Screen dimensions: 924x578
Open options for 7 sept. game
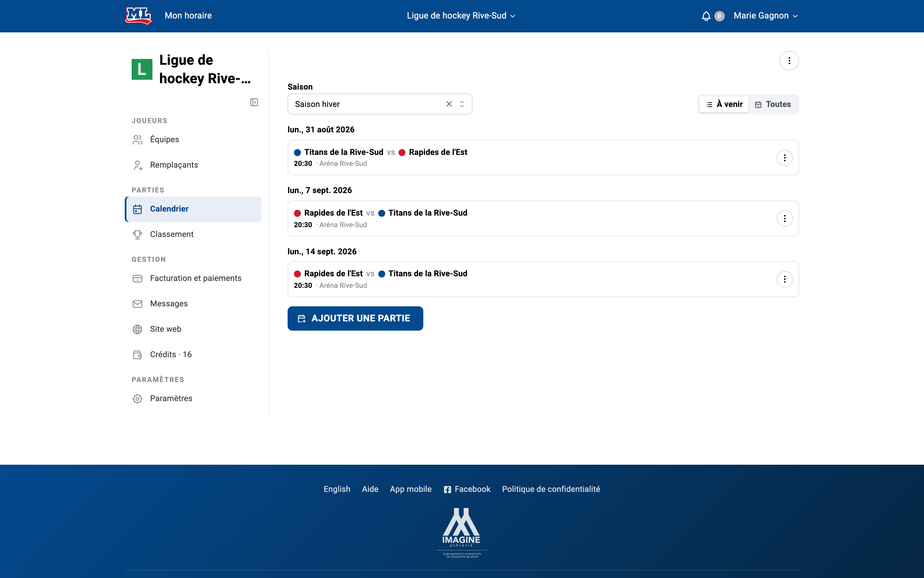click(785, 218)
